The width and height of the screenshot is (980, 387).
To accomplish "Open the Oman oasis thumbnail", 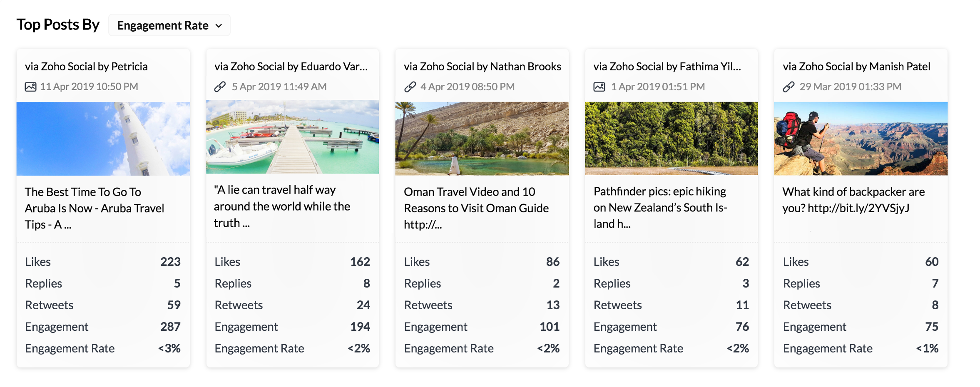I will (482, 138).
